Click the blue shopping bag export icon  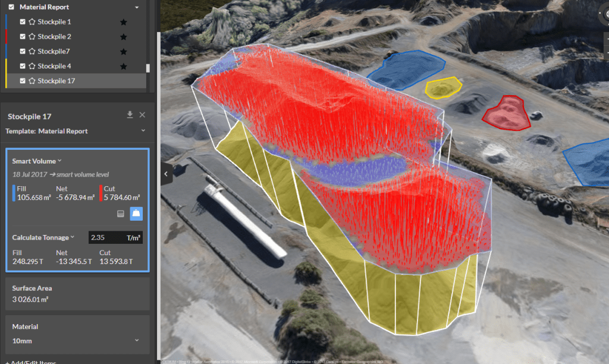(136, 214)
